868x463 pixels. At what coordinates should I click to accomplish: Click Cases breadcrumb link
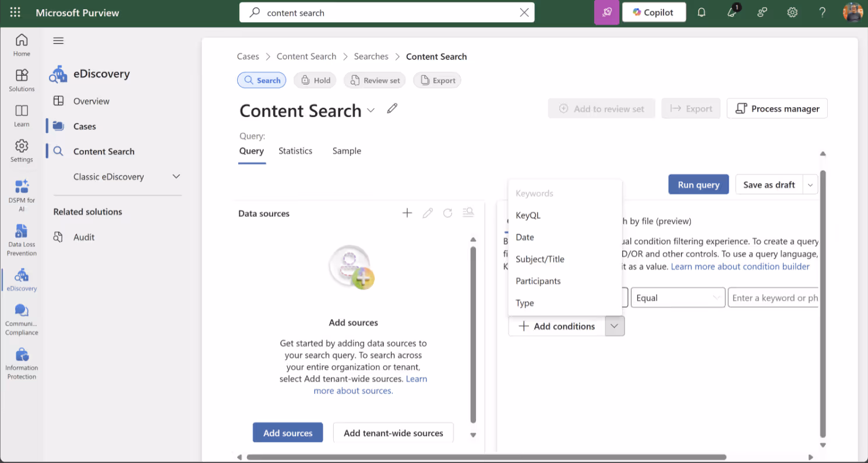(248, 56)
